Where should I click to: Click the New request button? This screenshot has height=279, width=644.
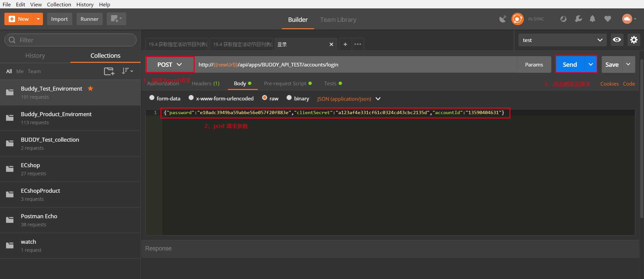click(x=19, y=19)
